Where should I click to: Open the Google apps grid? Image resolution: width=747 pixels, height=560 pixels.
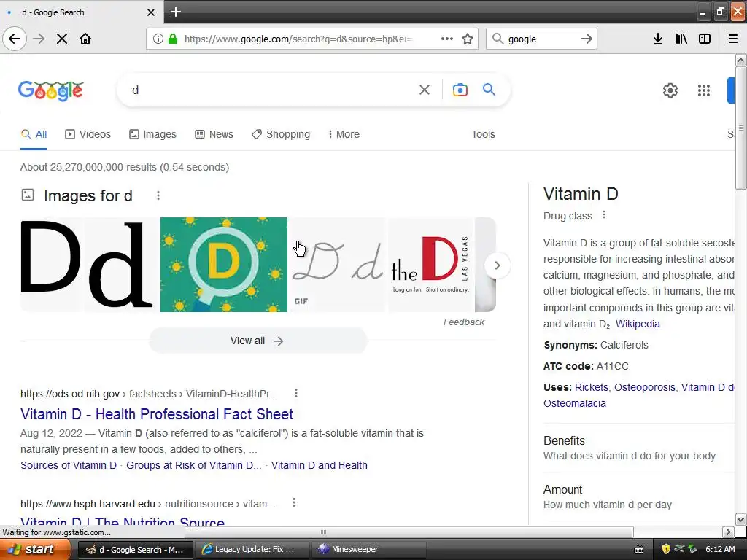(704, 90)
